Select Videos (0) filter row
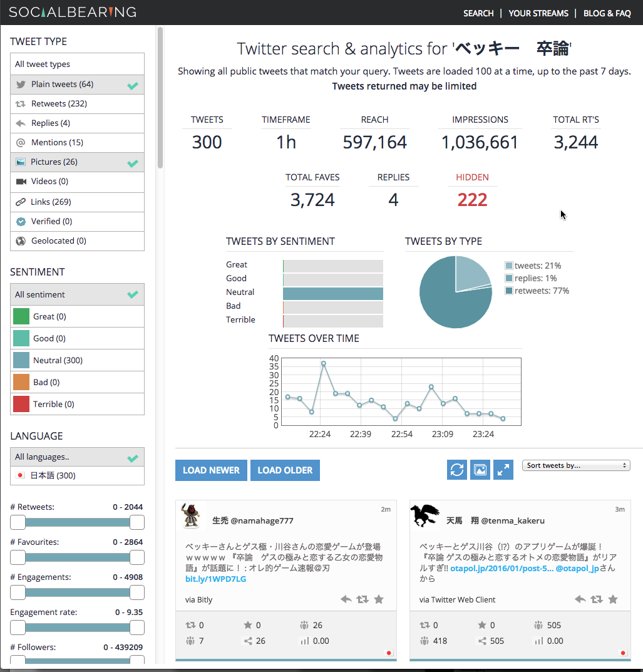Screen dimensions: 643x672 (x=77, y=182)
